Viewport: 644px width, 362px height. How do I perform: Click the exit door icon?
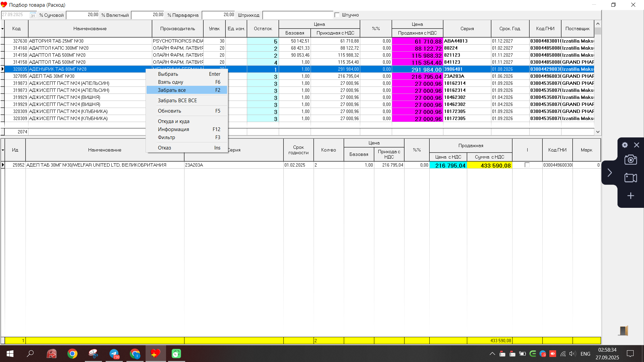[x=623, y=331]
